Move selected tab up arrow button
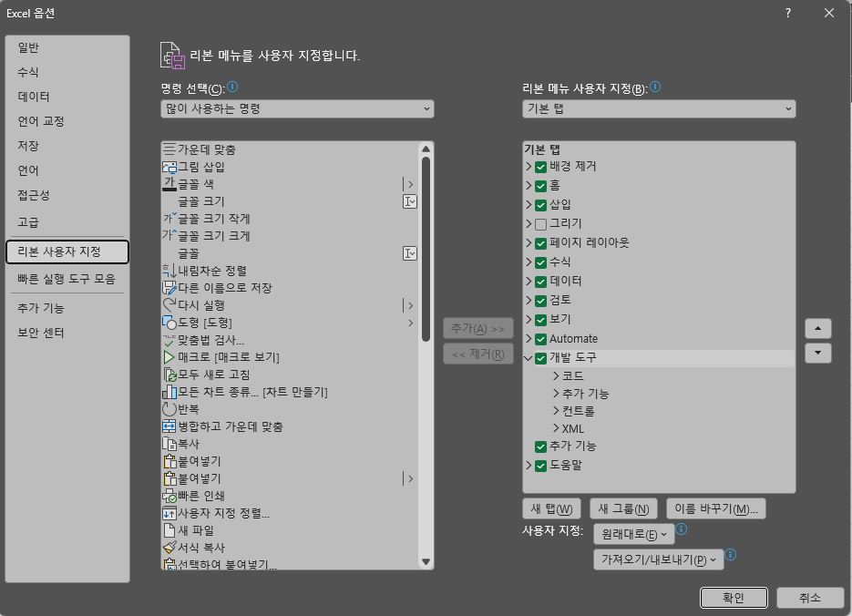852x616 pixels. [x=817, y=328]
